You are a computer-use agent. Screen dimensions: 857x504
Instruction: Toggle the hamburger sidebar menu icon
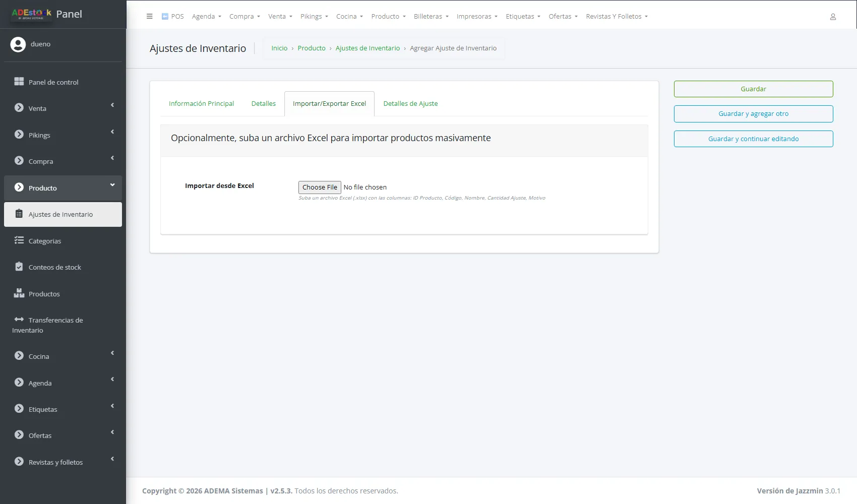tap(149, 16)
